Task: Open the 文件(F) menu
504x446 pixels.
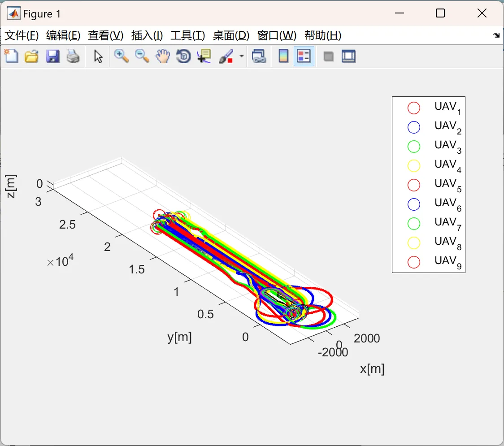Action: (22, 35)
